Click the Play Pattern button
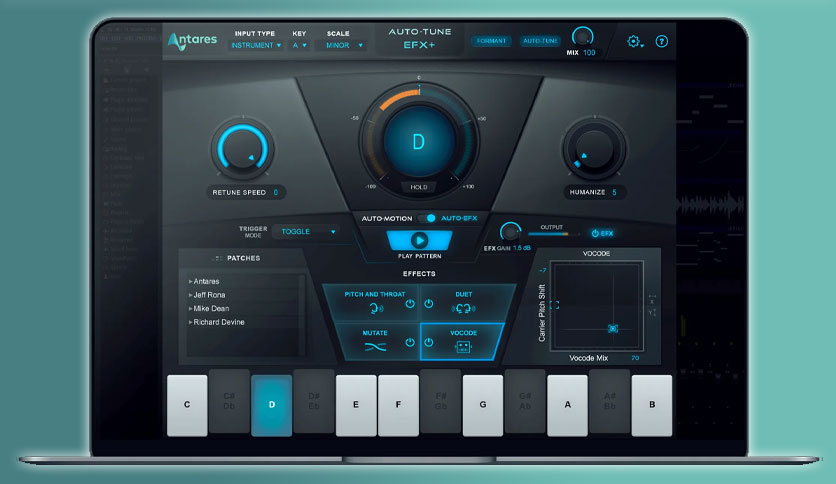Viewport: 836px width, 484px height. point(419,240)
